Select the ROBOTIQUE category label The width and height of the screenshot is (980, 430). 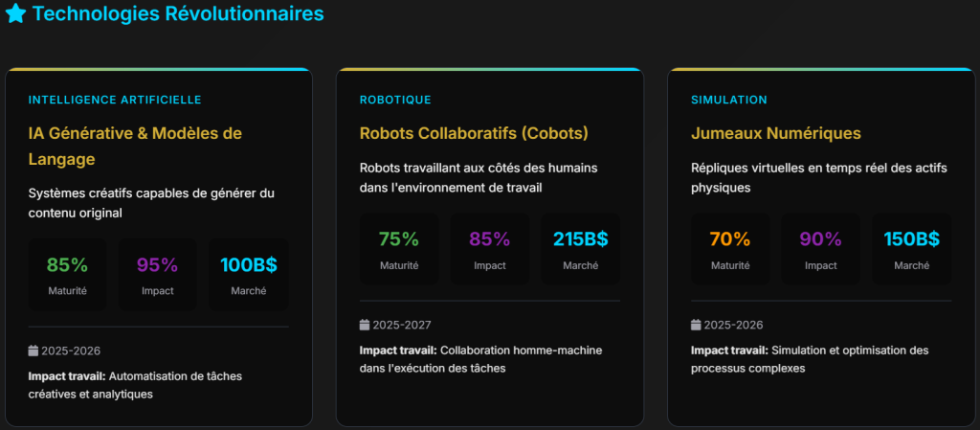click(x=395, y=100)
